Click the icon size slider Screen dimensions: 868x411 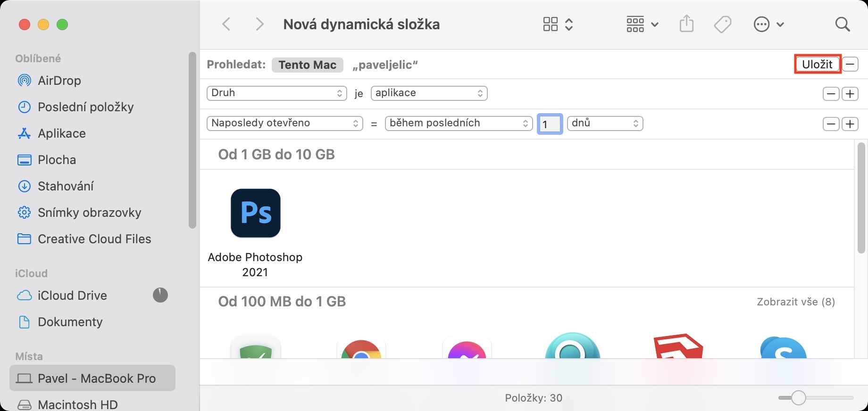point(816,398)
